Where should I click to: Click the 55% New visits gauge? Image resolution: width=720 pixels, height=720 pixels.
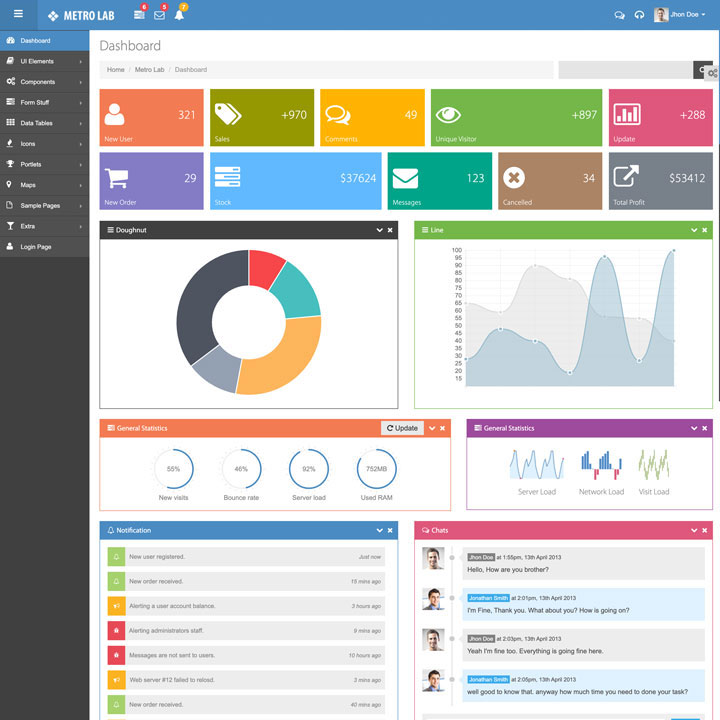pyautogui.click(x=174, y=469)
